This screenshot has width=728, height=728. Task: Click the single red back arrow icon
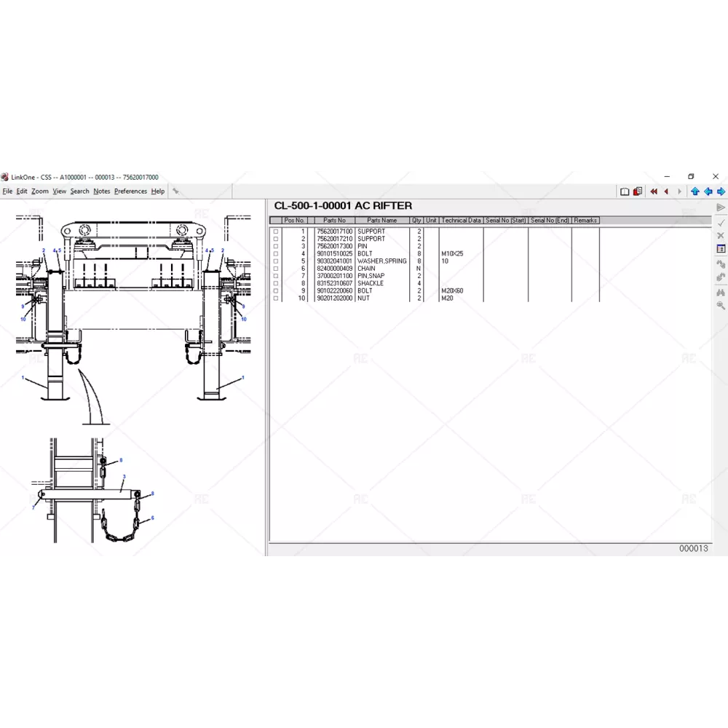[x=666, y=191]
